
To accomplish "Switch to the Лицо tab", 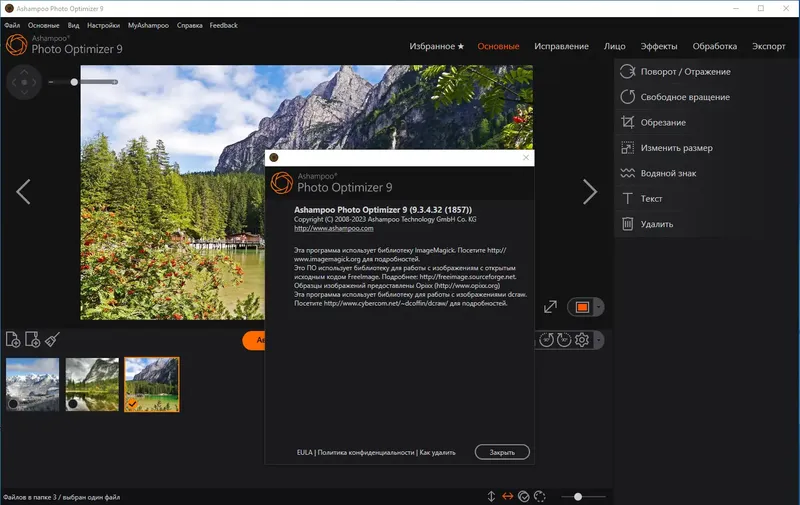I will coord(615,46).
